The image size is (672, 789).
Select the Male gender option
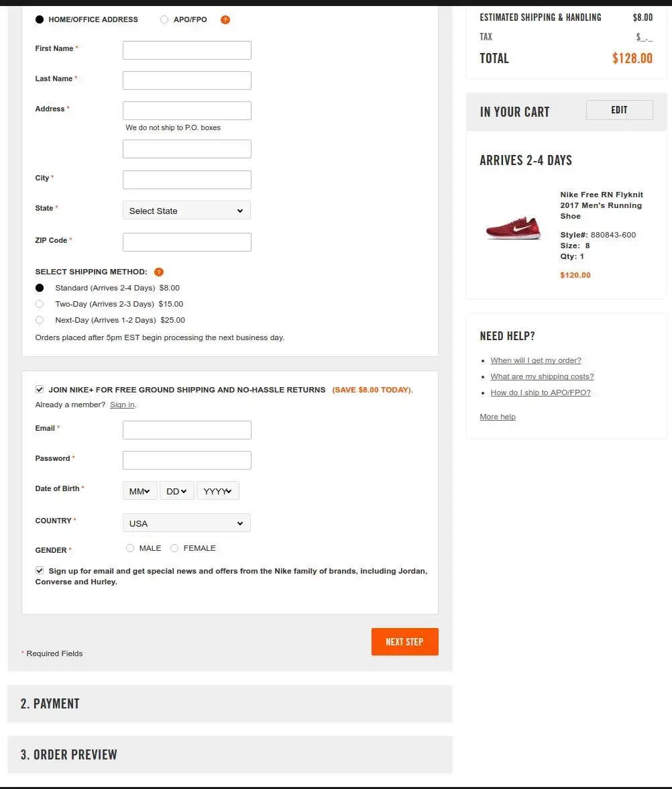(130, 548)
